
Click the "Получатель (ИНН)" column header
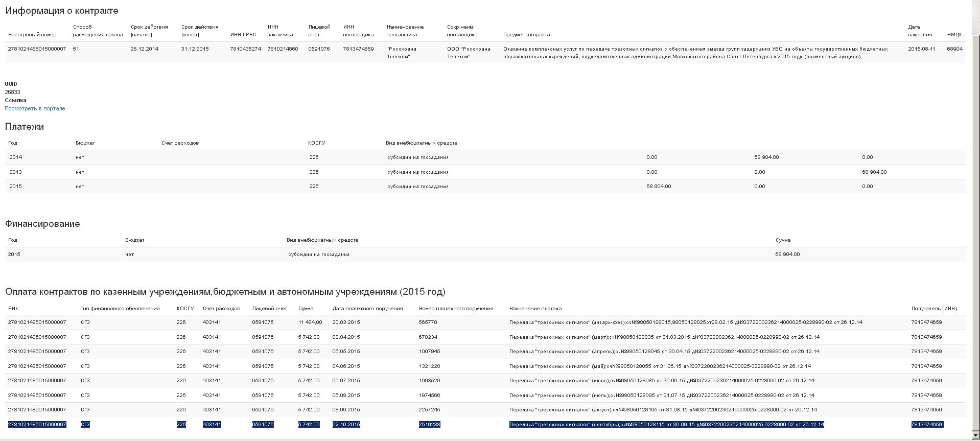tap(934, 309)
